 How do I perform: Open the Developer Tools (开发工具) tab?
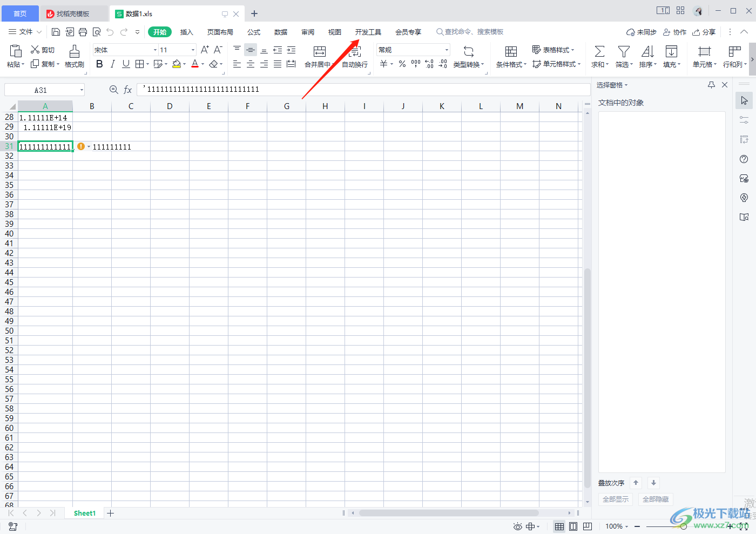pos(368,32)
